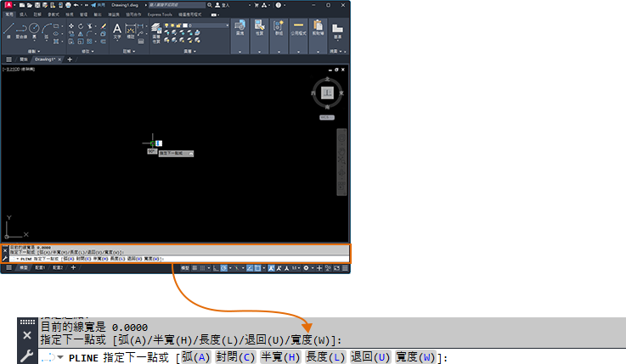Open the WCS dropdown below the ViewCube

pos(327,118)
